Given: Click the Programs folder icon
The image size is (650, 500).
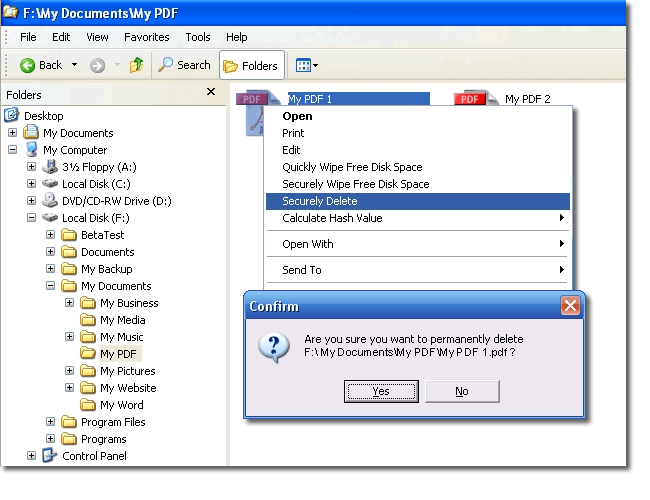Looking at the screenshot, I should tap(69, 439).
